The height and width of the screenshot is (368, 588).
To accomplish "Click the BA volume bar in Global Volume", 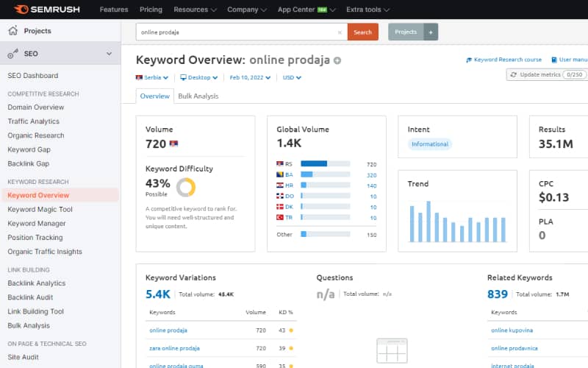I will (326, 174).
